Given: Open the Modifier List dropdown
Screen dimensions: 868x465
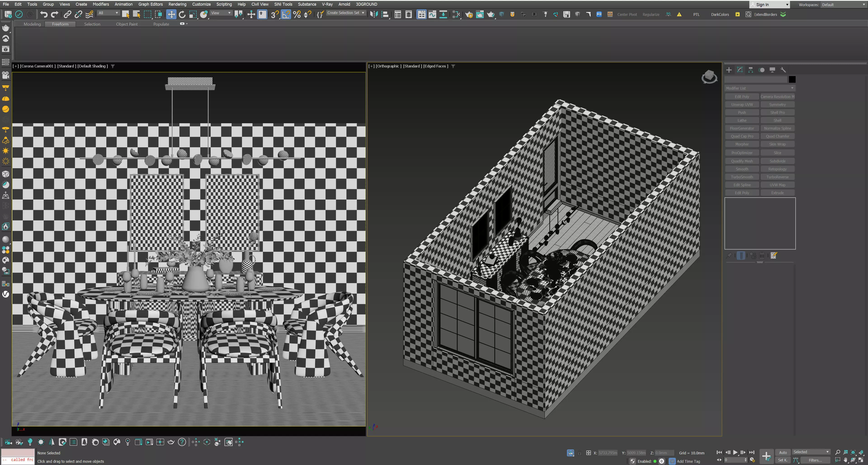Looking at the screenshot, I should 759,88.
